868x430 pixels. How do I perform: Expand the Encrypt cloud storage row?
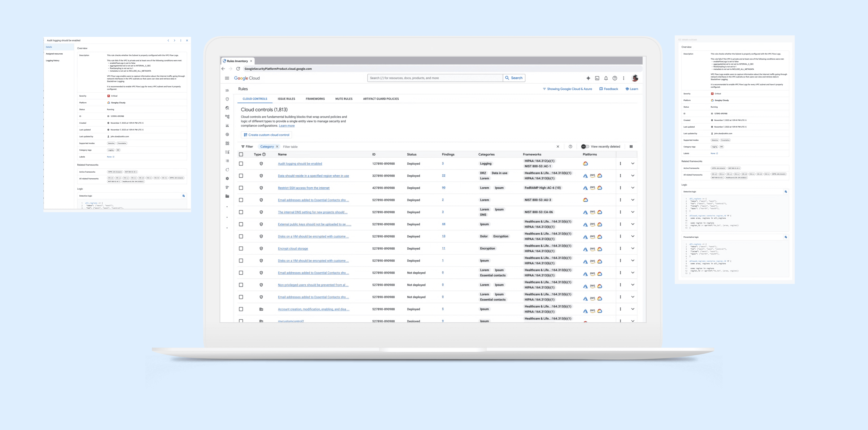pos(633,248)
